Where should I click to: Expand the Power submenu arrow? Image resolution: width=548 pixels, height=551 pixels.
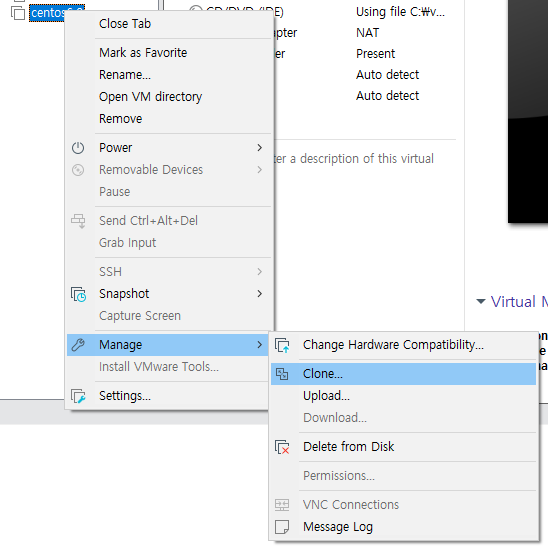pos(259,148)
